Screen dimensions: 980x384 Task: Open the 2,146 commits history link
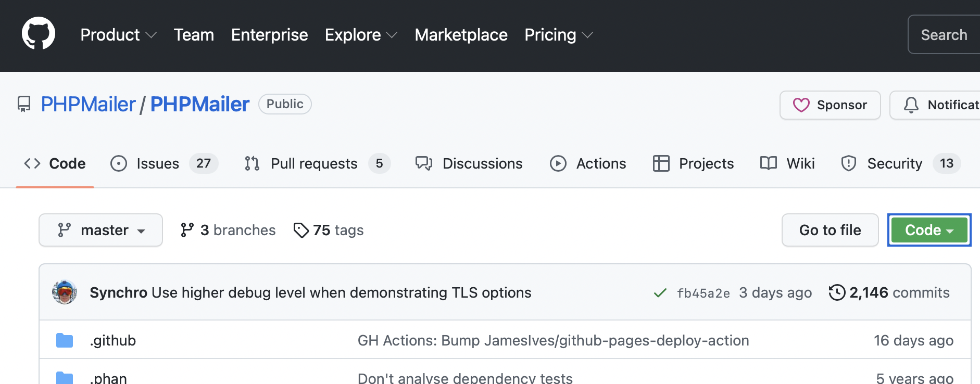889,292
